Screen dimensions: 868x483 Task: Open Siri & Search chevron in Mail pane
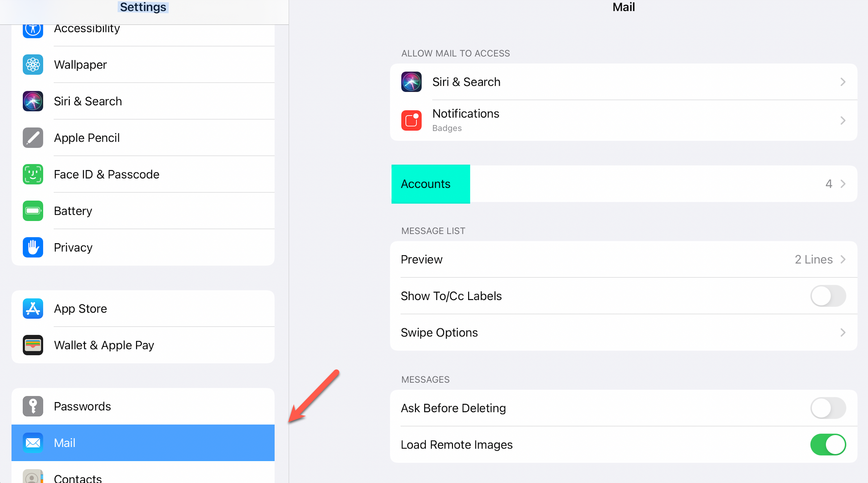(843, 82)
